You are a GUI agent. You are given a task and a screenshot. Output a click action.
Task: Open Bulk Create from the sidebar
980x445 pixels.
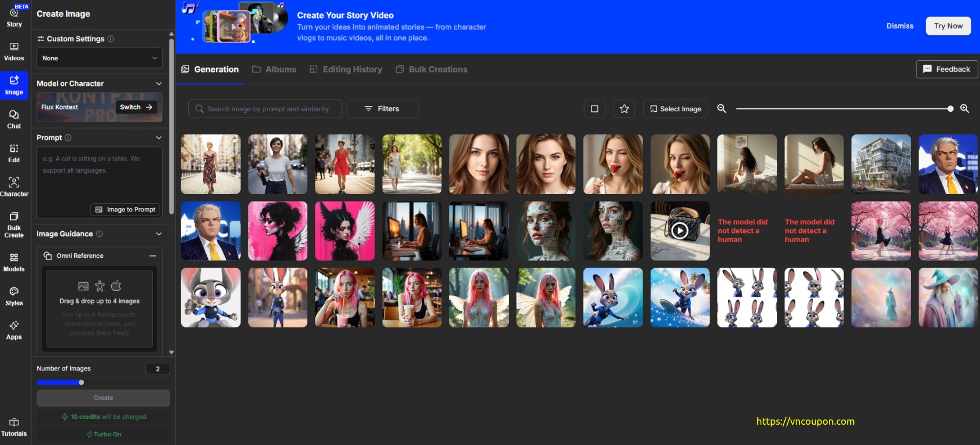click(14, 224)
